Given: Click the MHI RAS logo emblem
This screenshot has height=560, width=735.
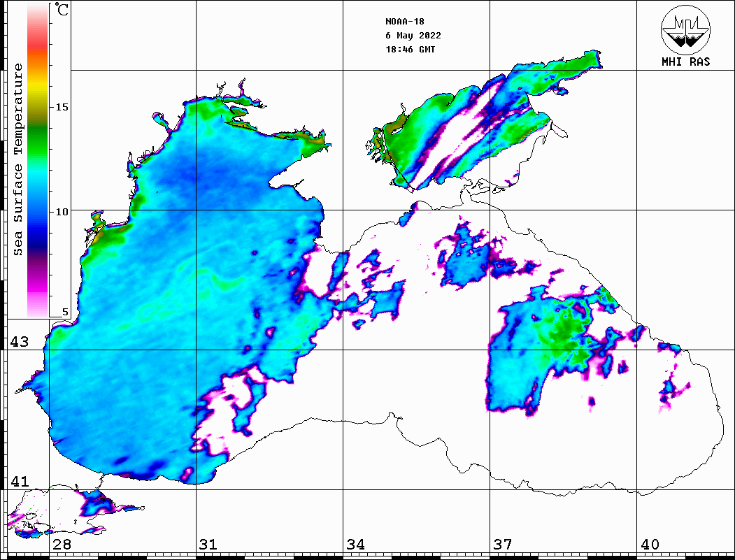Looking at the screenshot, I should point(686,30).
